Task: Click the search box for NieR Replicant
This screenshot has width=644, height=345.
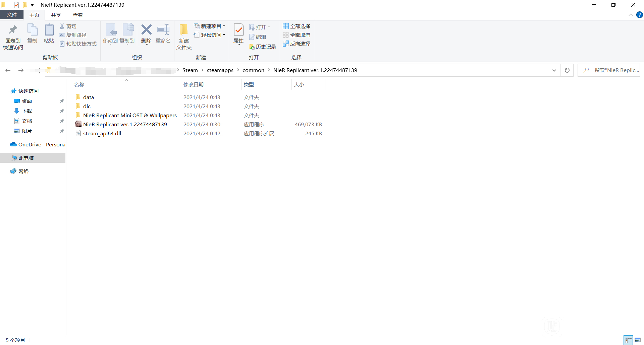Action: (x=609, y=70)
